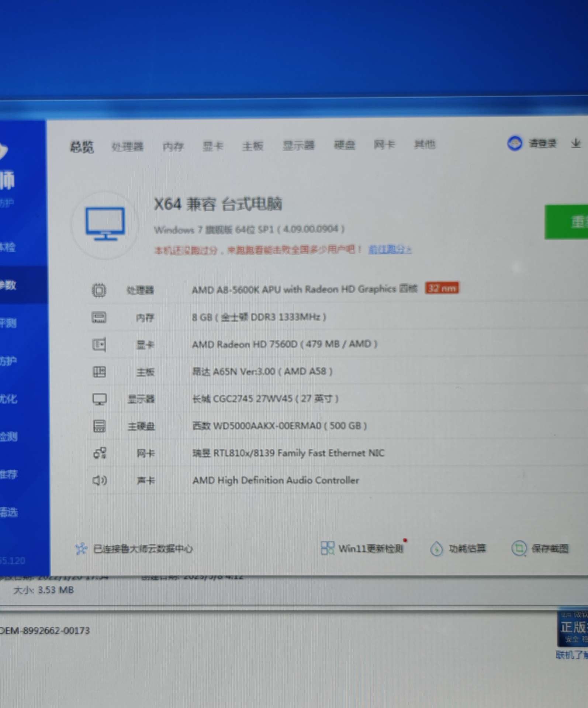Click the download arrow icon at top right
588x708 pixels.
[x=576, y=143]
